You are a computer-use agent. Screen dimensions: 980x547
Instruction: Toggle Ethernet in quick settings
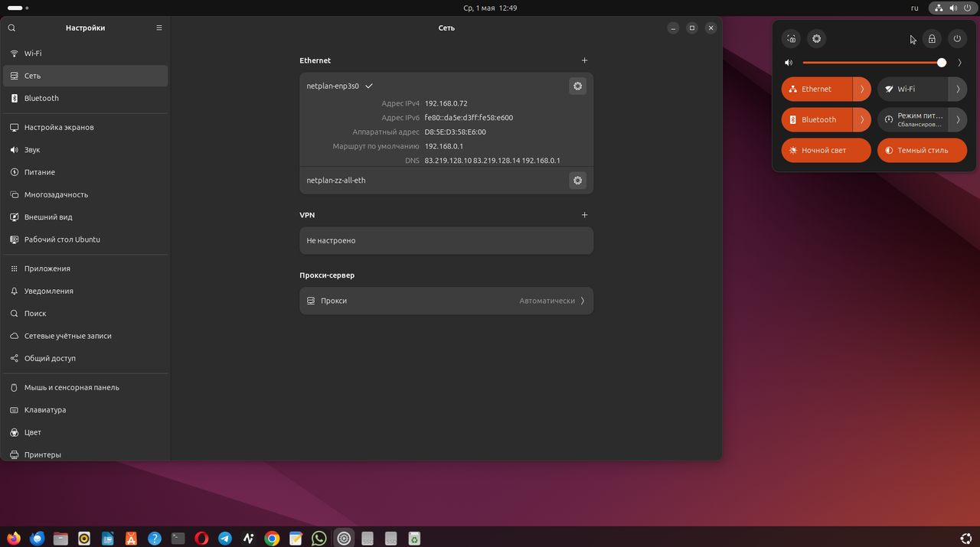817,89
